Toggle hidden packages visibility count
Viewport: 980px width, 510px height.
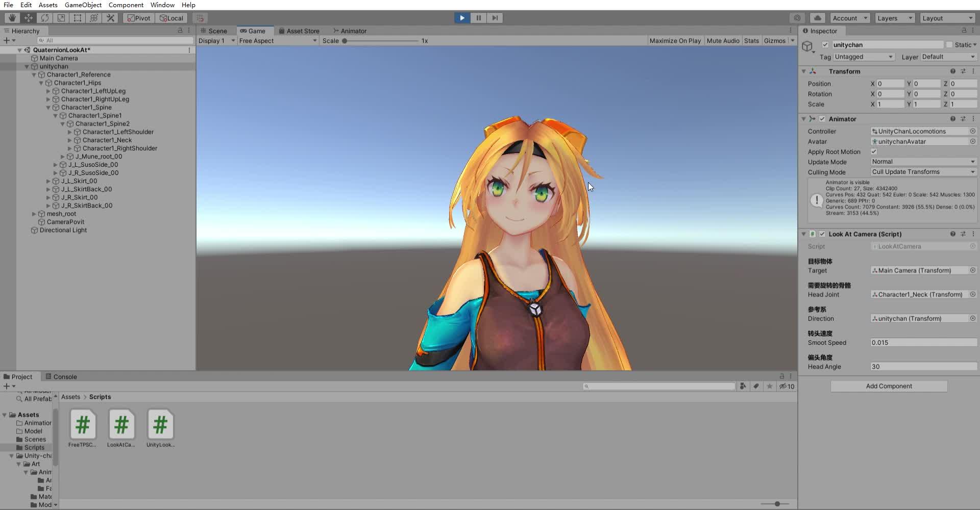coord(787,386)
